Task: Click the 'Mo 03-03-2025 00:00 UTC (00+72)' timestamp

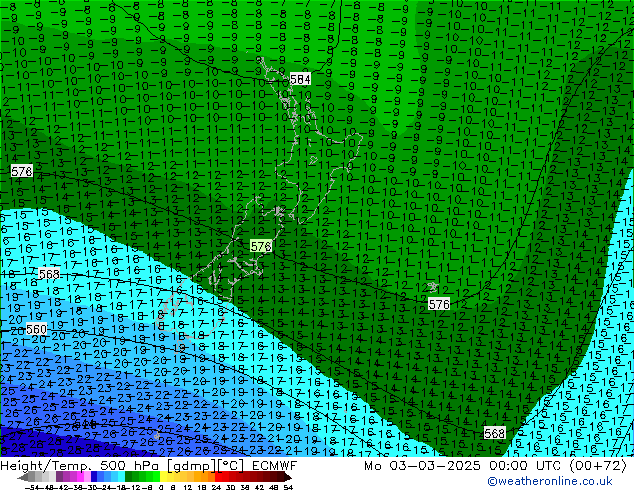Action: pos(495,466)
